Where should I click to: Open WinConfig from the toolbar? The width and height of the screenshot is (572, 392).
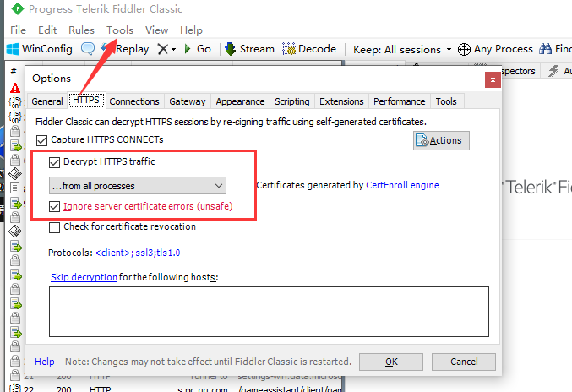40,49
